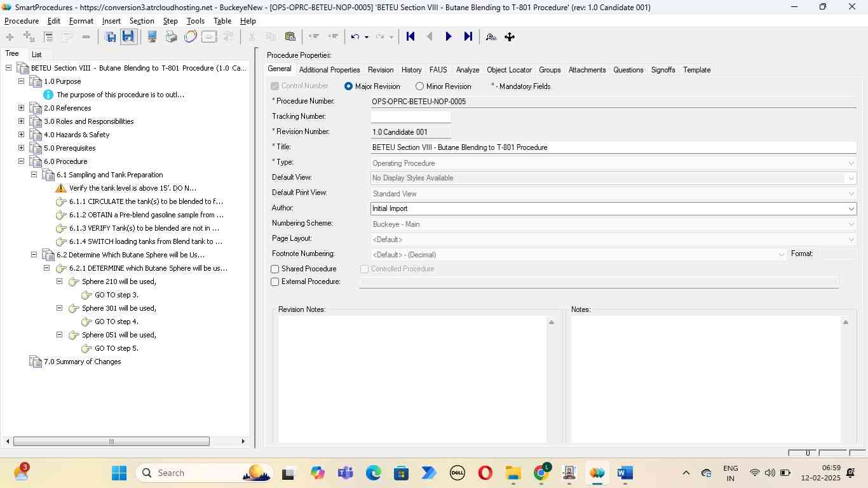The height and width of the screenshot is (488, 868).
Task: Select the Major Revision radio button
Action: click(x=348, y=86)
